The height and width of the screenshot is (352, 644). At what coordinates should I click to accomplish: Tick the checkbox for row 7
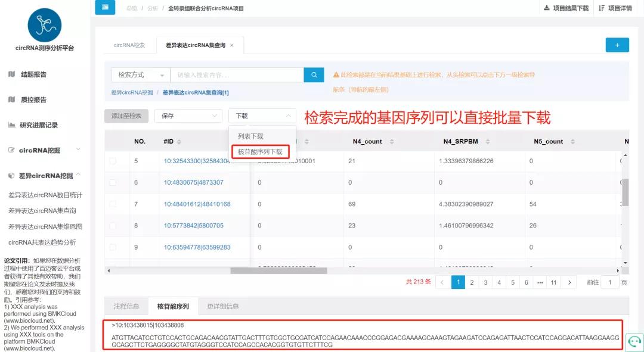[x=113, y=204]
